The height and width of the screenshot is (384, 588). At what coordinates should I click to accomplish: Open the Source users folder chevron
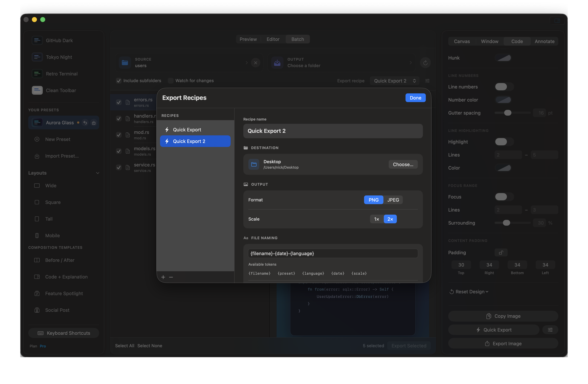point(247,63)
